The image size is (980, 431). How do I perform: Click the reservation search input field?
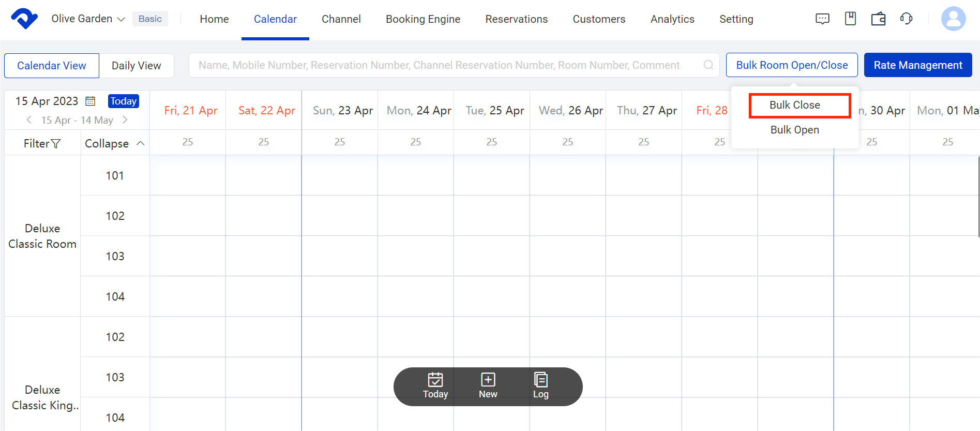tap(440, 65)
